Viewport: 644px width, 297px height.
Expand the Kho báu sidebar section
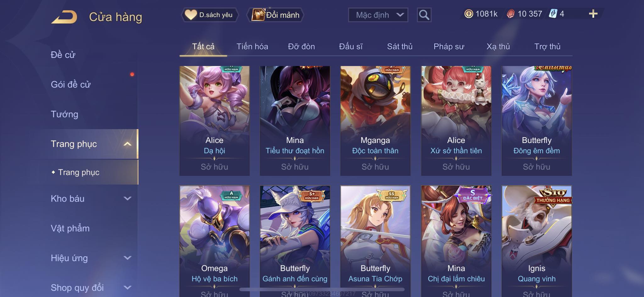click(x=127, y=198)
